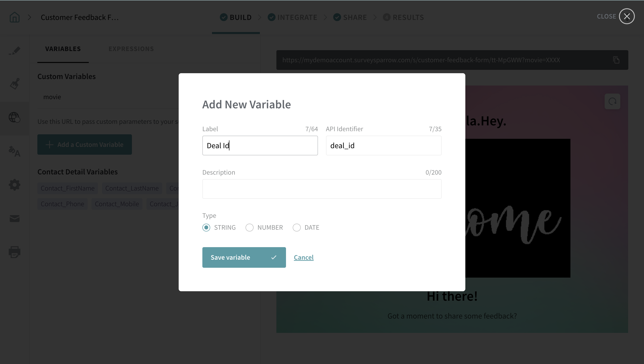Screen dimensions: 644x364
Task: Select the NUMBER type radio button
Action: (x=249, y=227)
